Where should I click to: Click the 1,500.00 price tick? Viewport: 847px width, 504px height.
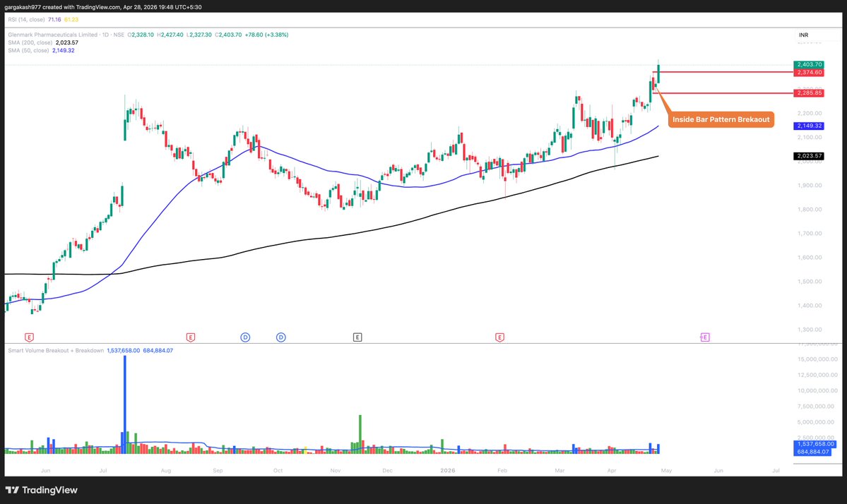[x=809, y=282]
